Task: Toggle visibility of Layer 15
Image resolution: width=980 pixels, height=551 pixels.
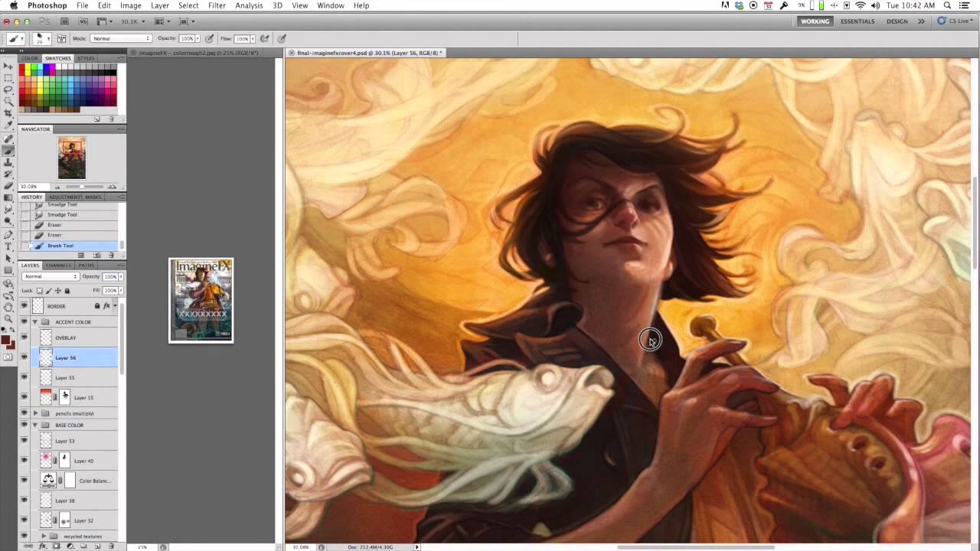Action: [x=24, y=397]
